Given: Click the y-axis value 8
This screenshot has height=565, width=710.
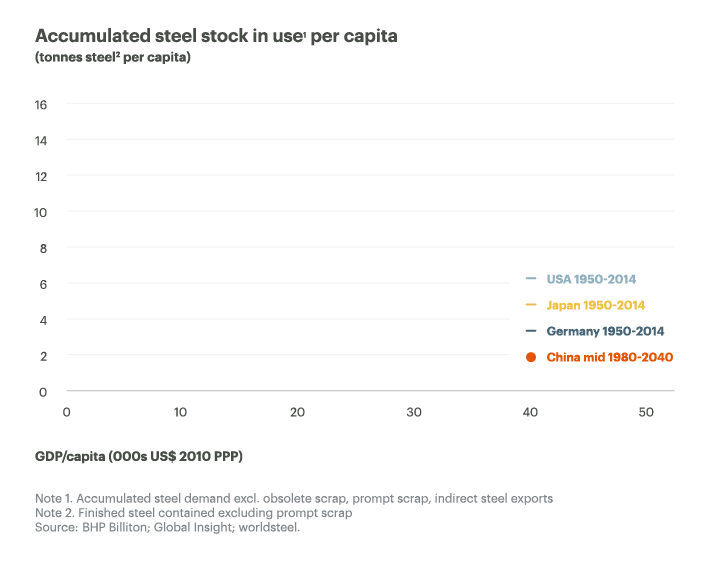Looking at the screenshot, I should [44, 248].
